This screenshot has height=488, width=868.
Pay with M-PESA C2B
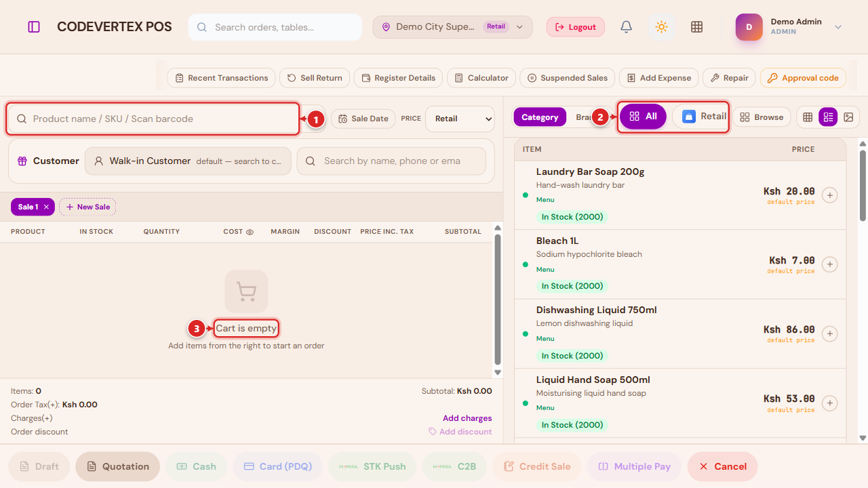[454, 466]
